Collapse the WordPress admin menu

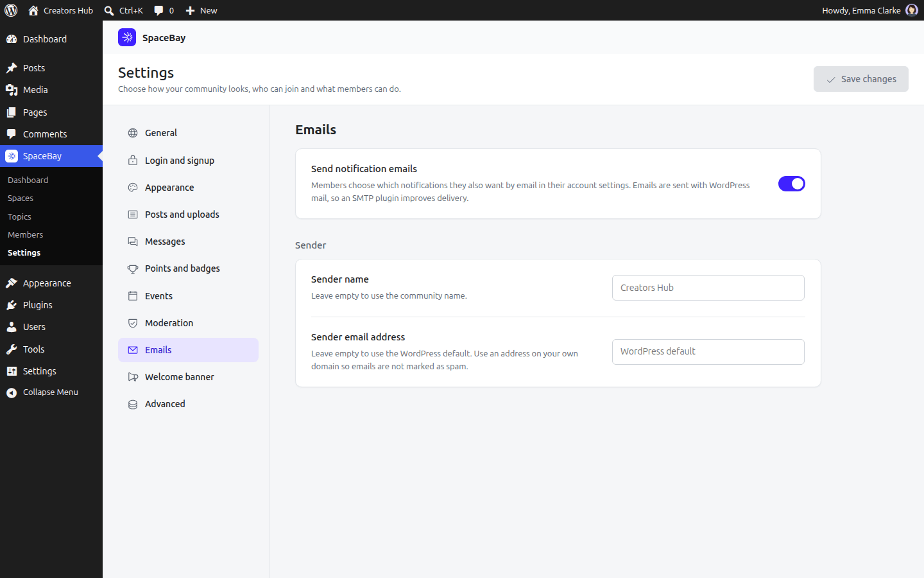(x=51, y=392)
